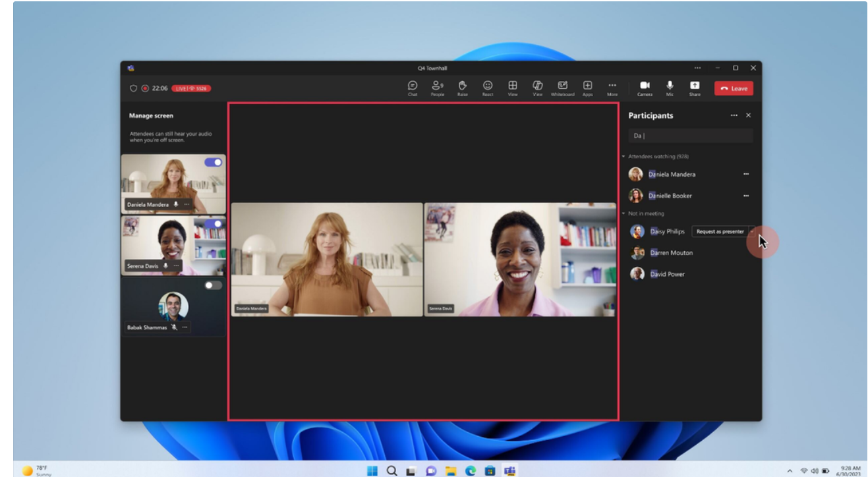Image resolution: width=868 pixels, height=477 pixels.
Task: Click the Share content icon
Action: pos(695,88)
